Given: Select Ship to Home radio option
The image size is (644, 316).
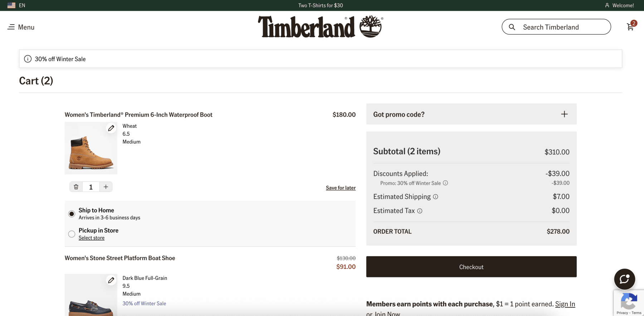Looking at the screenshot, I should click(x=72, y=214).
